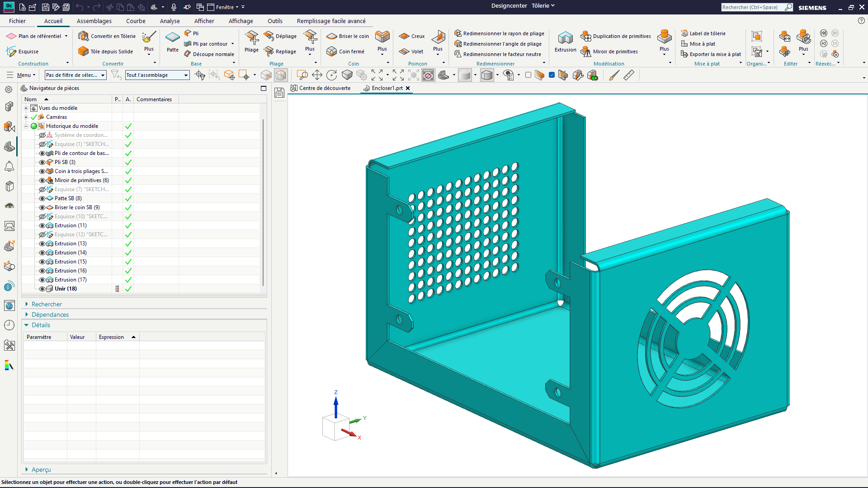This screenshot has width=868, height=488.
Task: Click the Miroir de primitives tool
Action: 609,52
